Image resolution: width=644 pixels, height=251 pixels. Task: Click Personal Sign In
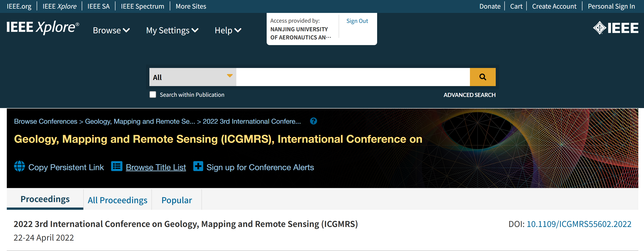[x=611, y=6]
